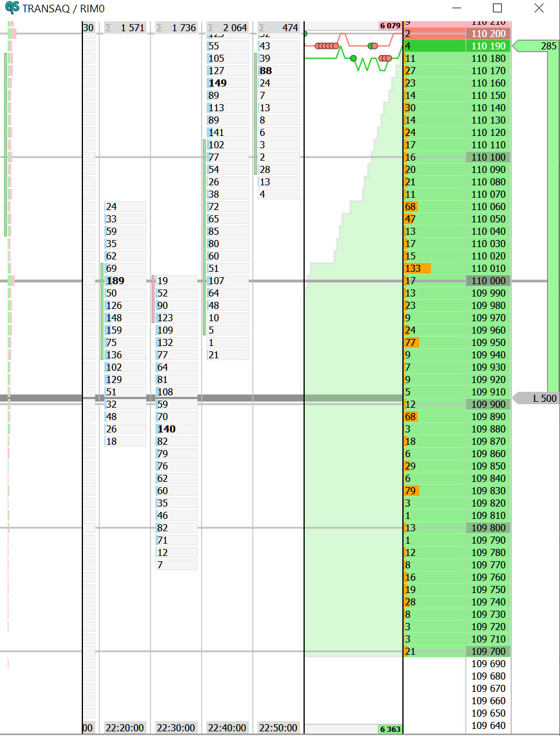Click the 133 volume cell at 110 010

pos(417,268)
